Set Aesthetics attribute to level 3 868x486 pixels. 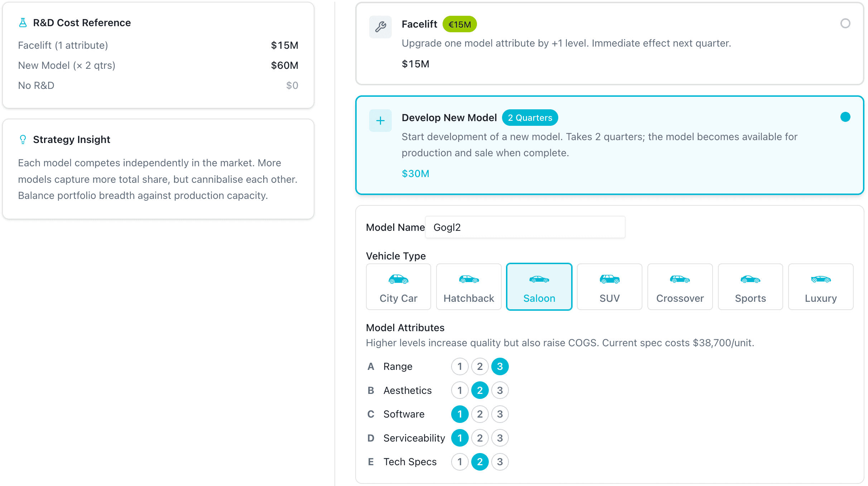pyautogui.click(x=500, y=390)
